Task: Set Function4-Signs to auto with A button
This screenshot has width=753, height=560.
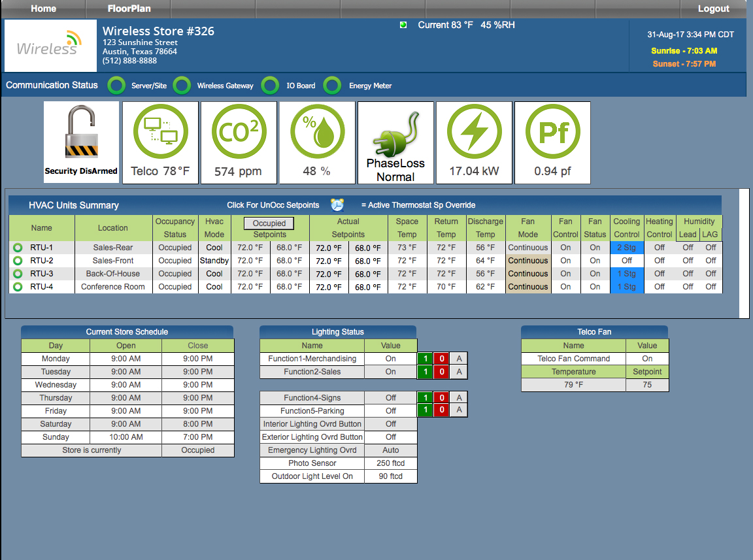Action: [460, 398]
